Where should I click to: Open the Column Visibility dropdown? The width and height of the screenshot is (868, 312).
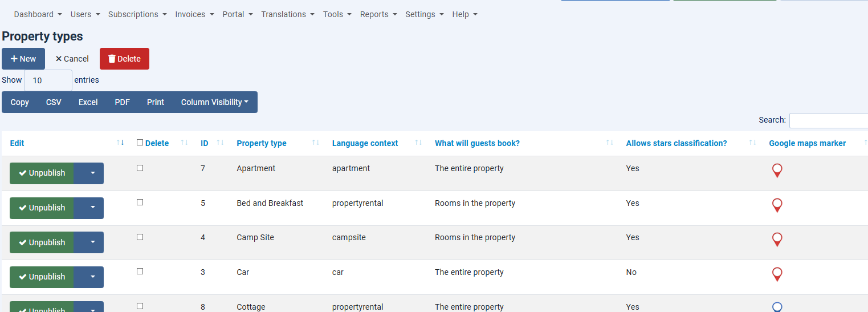tap(215, 102)
